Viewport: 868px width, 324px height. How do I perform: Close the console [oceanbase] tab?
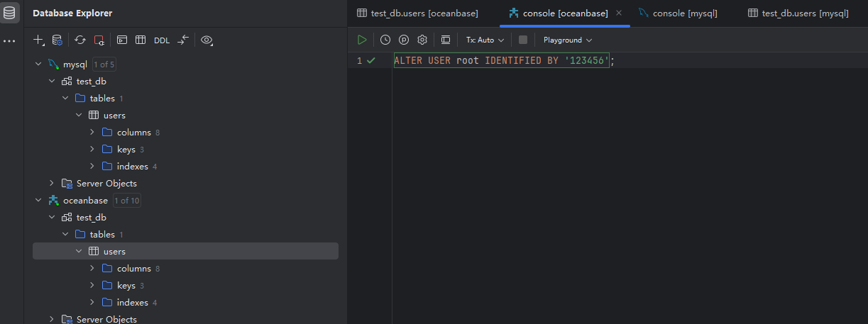click(x=619, y=13)
